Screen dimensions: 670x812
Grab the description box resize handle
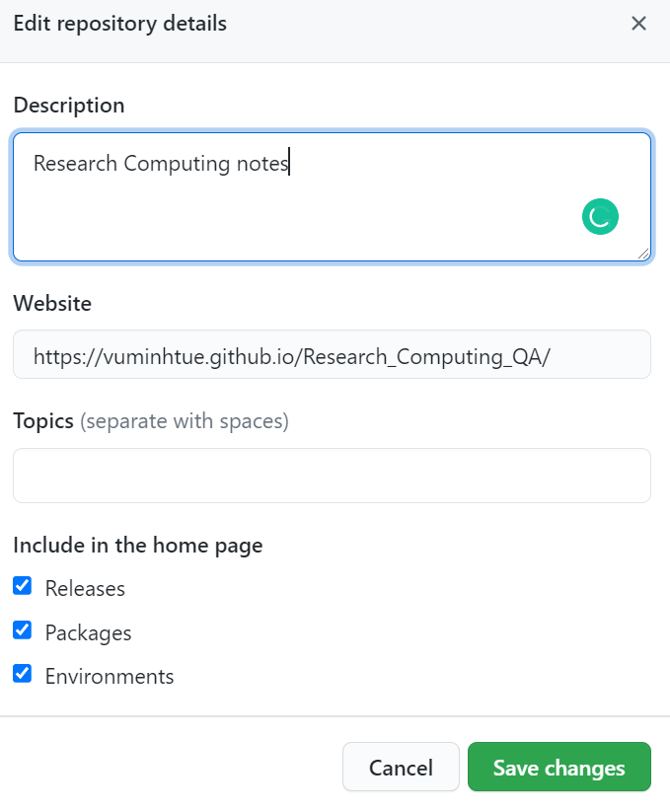644,255
